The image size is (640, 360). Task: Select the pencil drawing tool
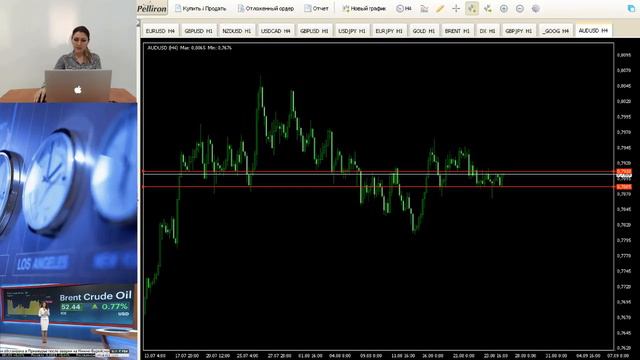coord(440,8)
